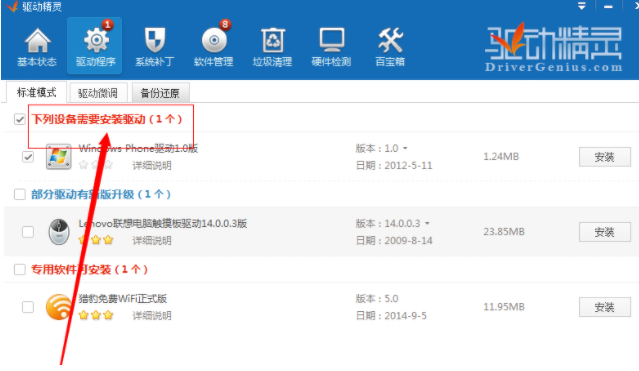Click star rating of Windows Phone driver
This screenshot has height=371, width=639.
click(x=96, y=165)
